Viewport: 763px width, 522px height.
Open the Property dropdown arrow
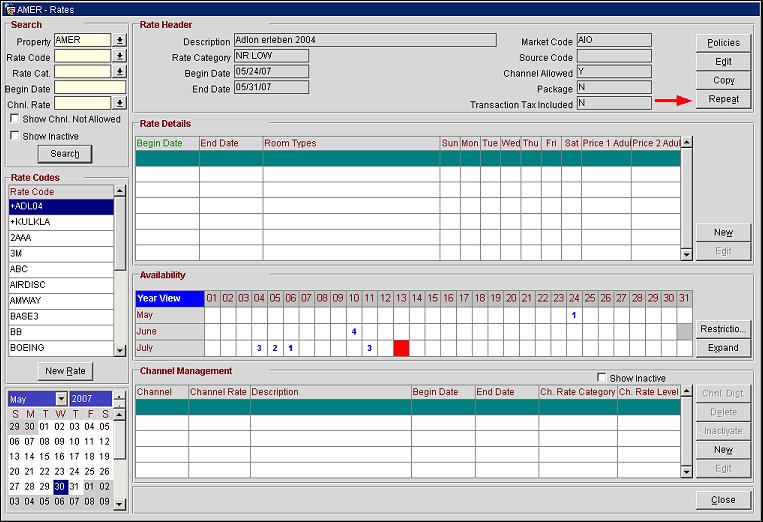119,40
